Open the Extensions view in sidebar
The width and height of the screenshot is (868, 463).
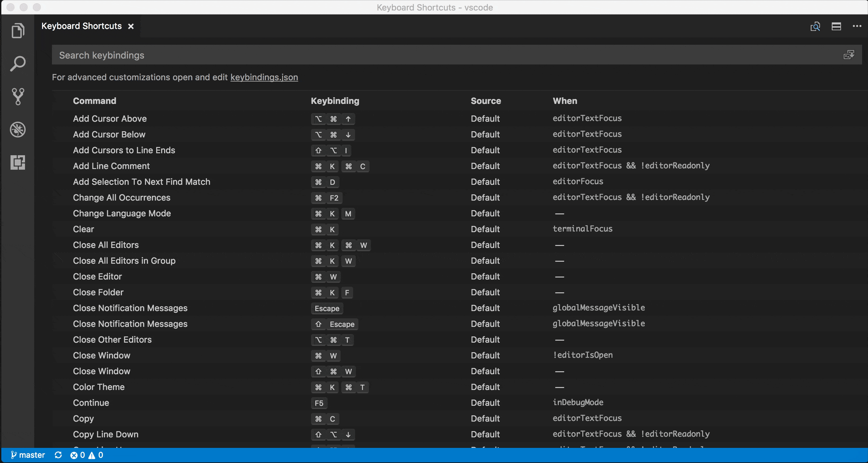coord(18,163)
